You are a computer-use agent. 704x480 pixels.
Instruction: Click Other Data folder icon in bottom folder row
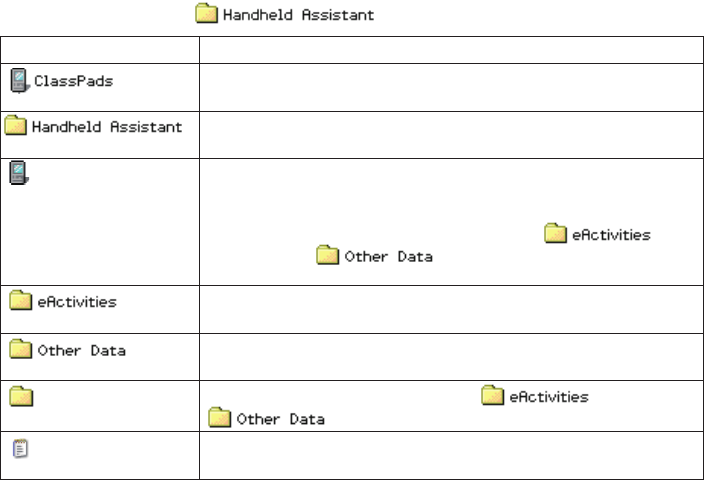click(x=220, y=417)
